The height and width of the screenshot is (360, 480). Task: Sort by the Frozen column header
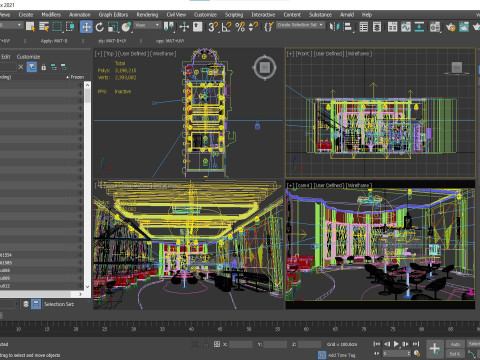pos(77,77)
